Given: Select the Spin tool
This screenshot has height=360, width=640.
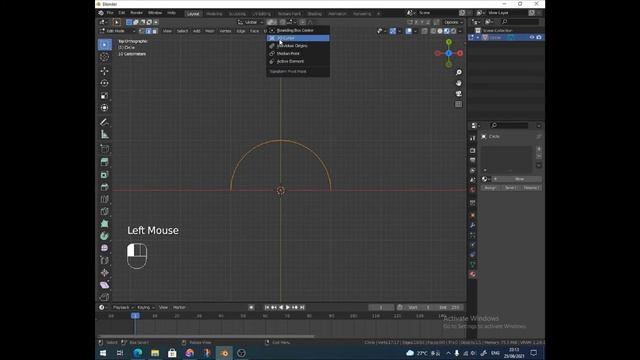Looking at the screenshot, I should (104, 236).
